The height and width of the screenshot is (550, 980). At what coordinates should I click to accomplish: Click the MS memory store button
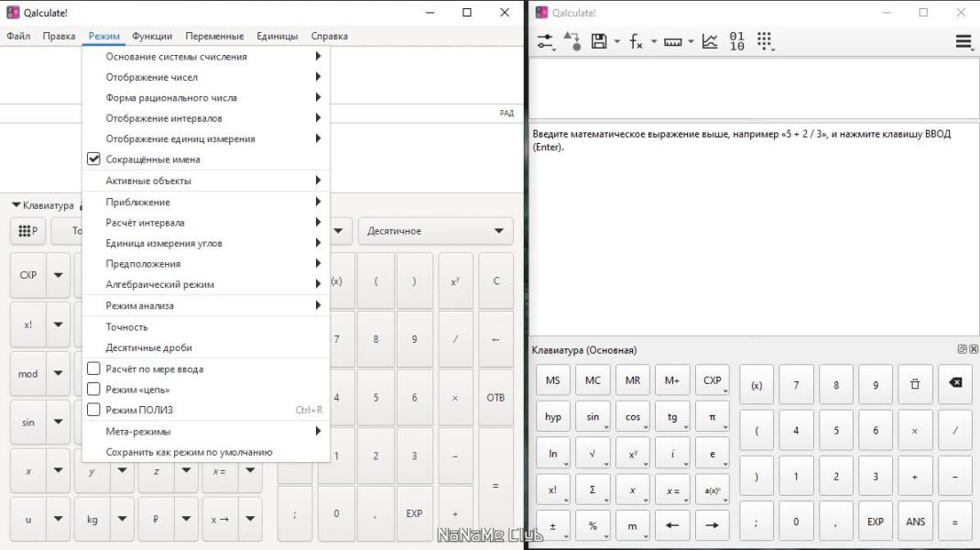coord(552,380)
